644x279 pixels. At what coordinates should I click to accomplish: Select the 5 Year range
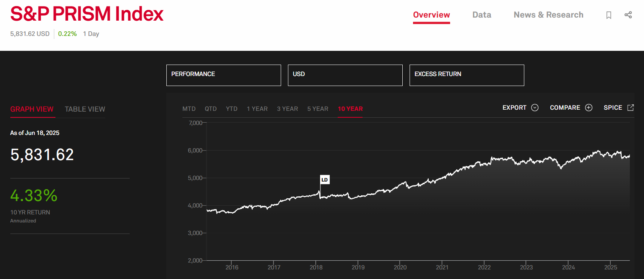pyautogui.click(x=318, y=109)
